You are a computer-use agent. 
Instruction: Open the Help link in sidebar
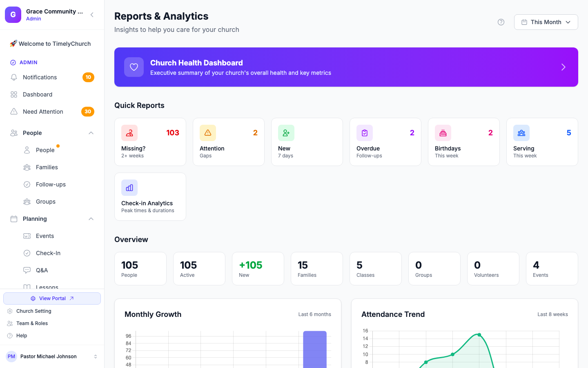click(22, 336)
